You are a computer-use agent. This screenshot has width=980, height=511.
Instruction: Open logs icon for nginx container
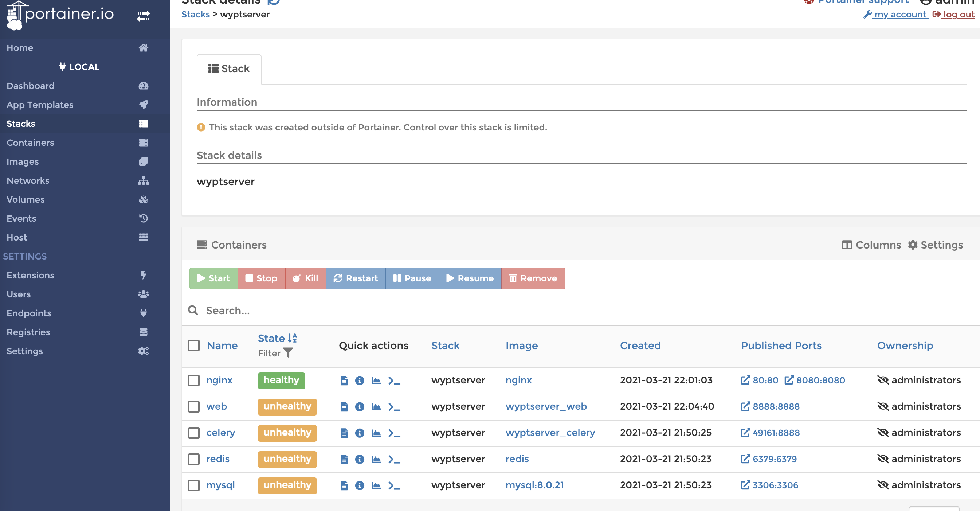[344, 381]
